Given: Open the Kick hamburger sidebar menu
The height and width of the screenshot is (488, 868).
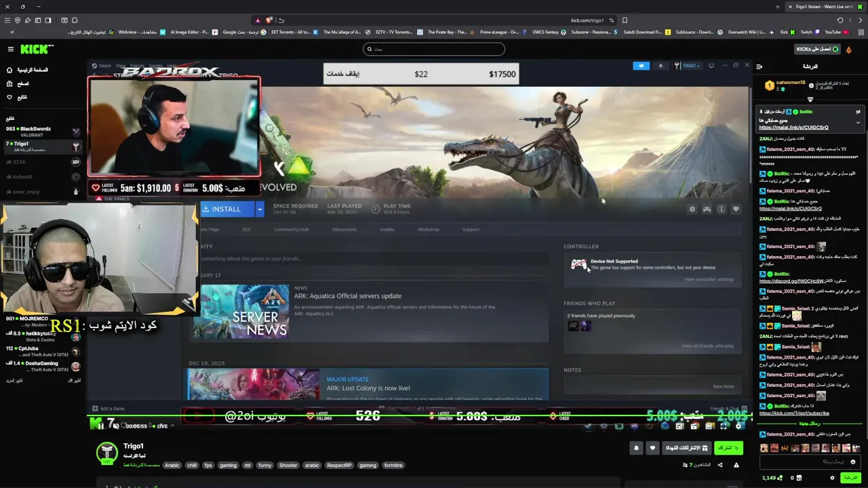Looking at the screenshot, I should pos(10,49).
